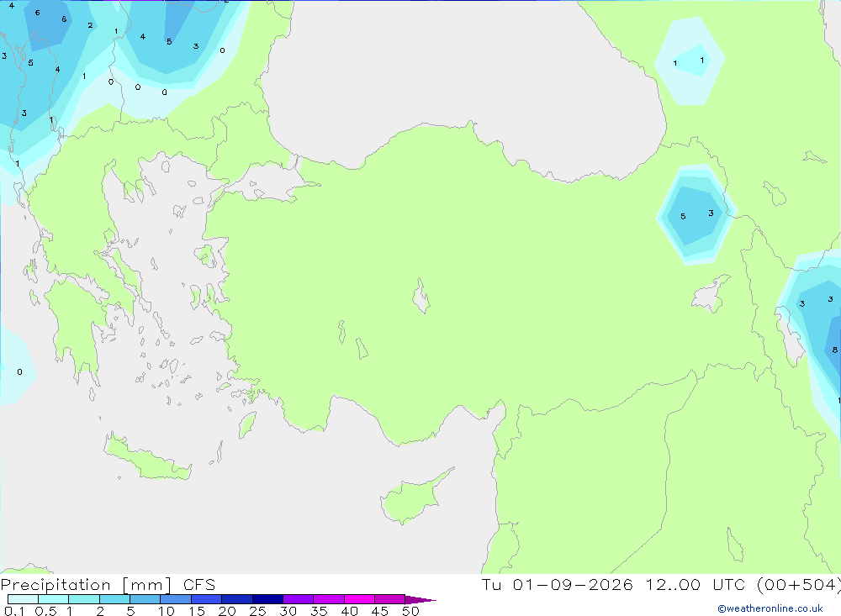The height and width of the screenshot is (616, 841).
Task: Click the '12..00 UTC' time text
Action: pyautogui.click(x=694, y=584)
